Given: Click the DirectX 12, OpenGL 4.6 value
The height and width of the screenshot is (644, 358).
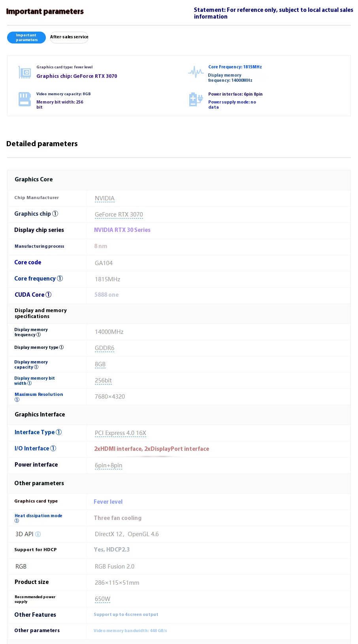Looking at the screenshot, I should pyautogui.click(x=127, y=534).
